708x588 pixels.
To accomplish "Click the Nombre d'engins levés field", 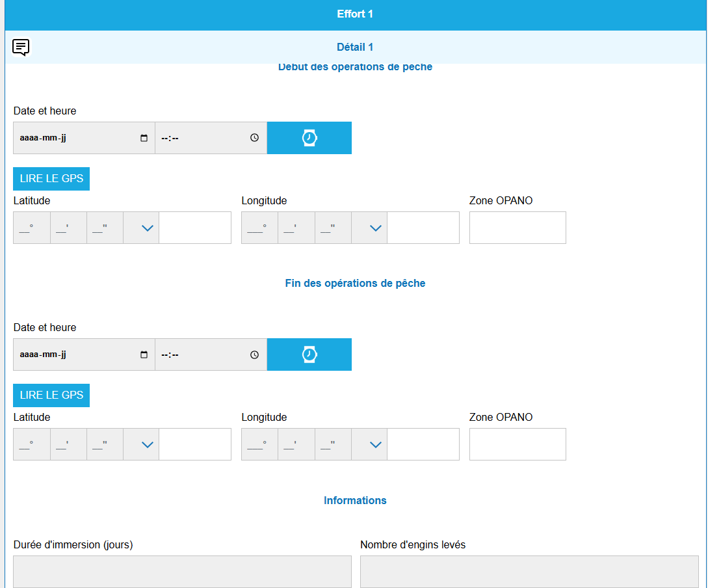I will 529,571.
